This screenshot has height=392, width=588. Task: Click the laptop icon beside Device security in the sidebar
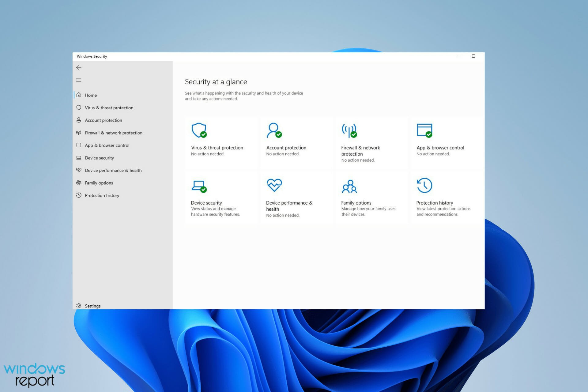(x=79, y=158)
